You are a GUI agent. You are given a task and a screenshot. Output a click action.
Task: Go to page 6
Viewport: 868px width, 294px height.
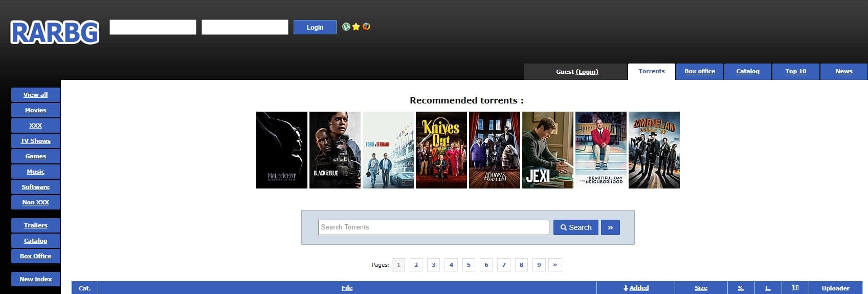(x=486, y=265)
